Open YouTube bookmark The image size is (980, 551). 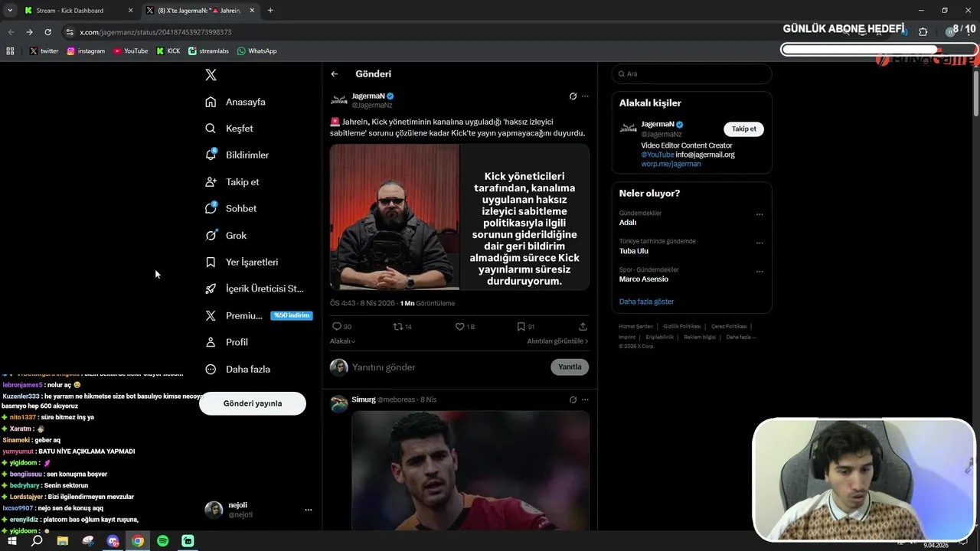pyautogui.click(x=131, y=51)
